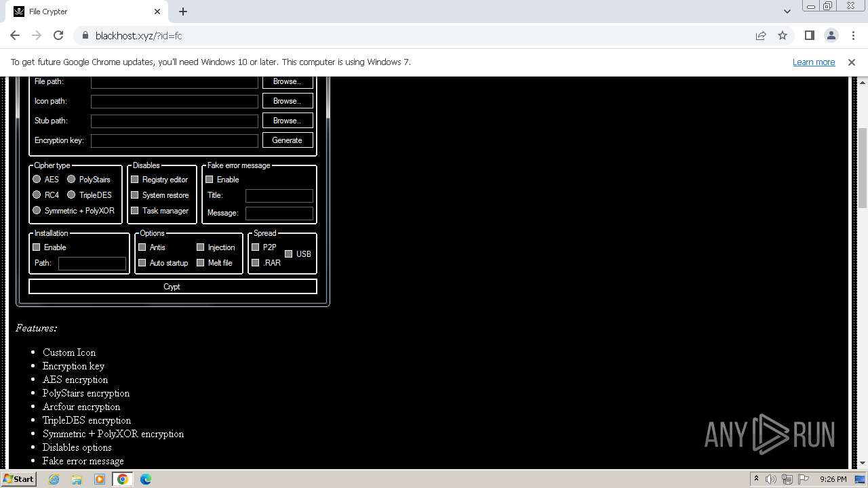Focus the Installation Path field
This screenshot has width=868, height=488.
[x=92, y=263]
